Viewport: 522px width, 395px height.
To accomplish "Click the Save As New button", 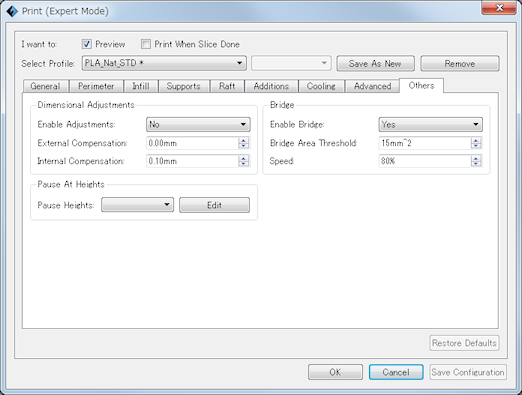I will pos(375,63).
